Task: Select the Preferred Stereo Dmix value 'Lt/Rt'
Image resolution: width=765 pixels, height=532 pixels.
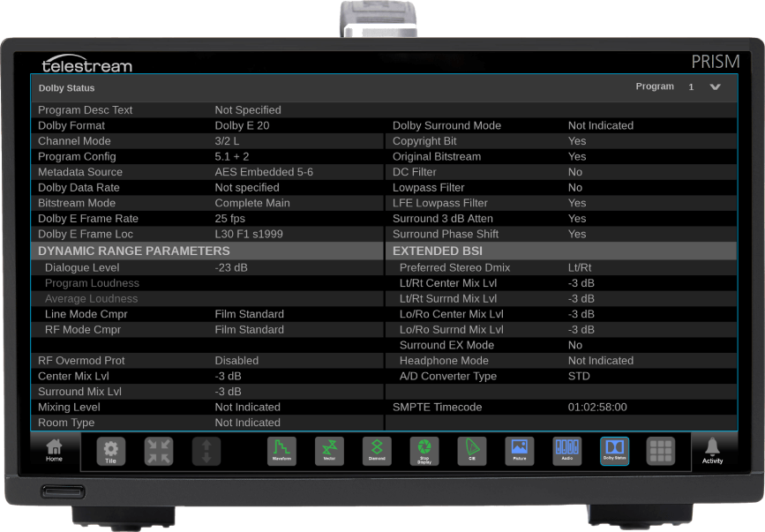Action: [580, 267]
